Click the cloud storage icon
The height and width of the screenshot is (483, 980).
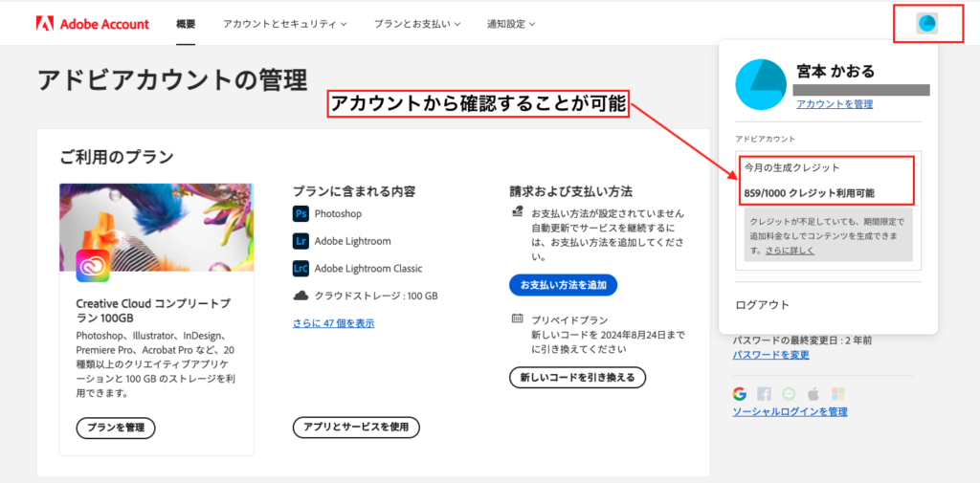[x=301, y=296]
